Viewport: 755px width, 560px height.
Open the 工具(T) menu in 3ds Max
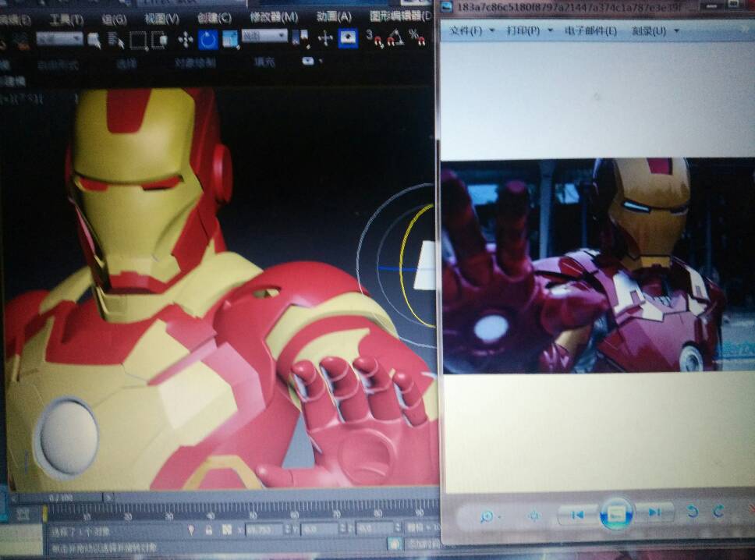tap(66, 19)
